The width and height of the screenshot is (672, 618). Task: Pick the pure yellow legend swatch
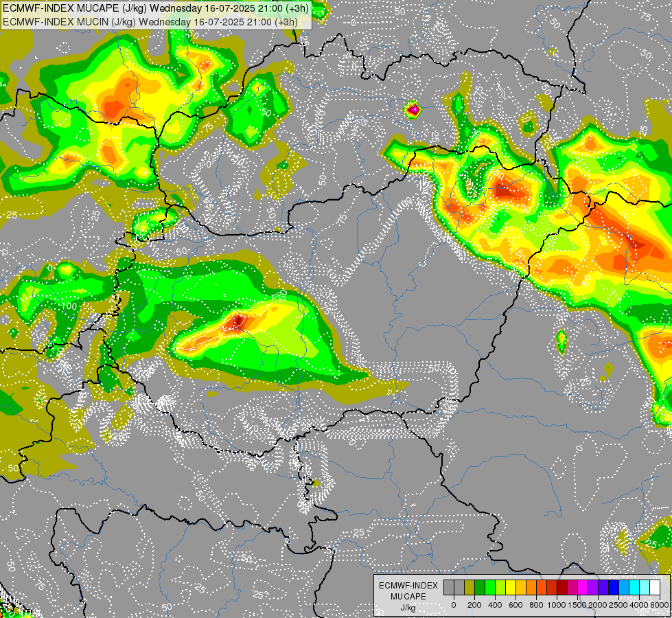[x=511, y=587]
